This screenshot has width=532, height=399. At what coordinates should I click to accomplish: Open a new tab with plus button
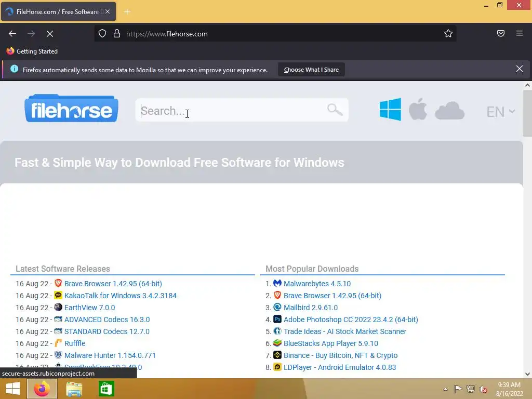[127, 12]
